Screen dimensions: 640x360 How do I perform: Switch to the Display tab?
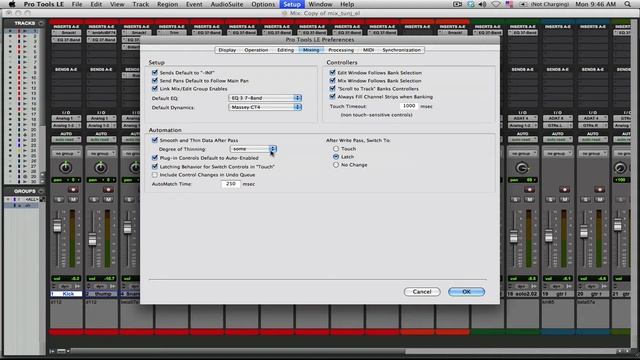(x=227, y=50)
